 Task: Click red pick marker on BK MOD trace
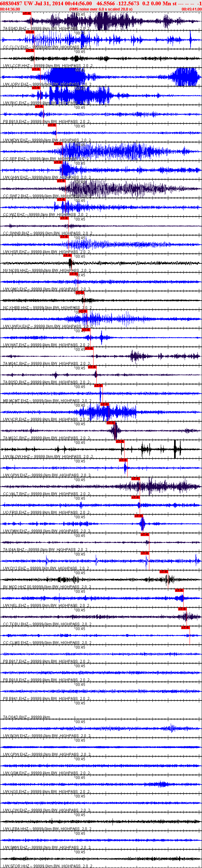[163, 571]
